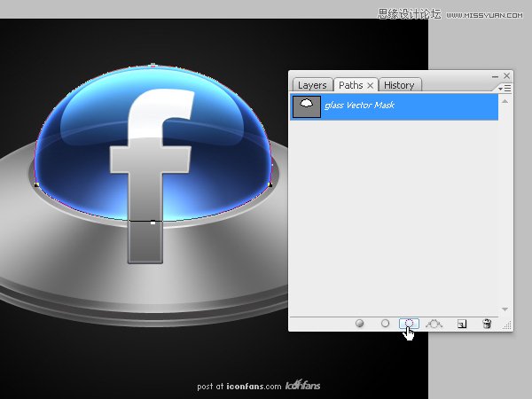
Task: Click Stroke path with brush icon
Action: [385, 324]
